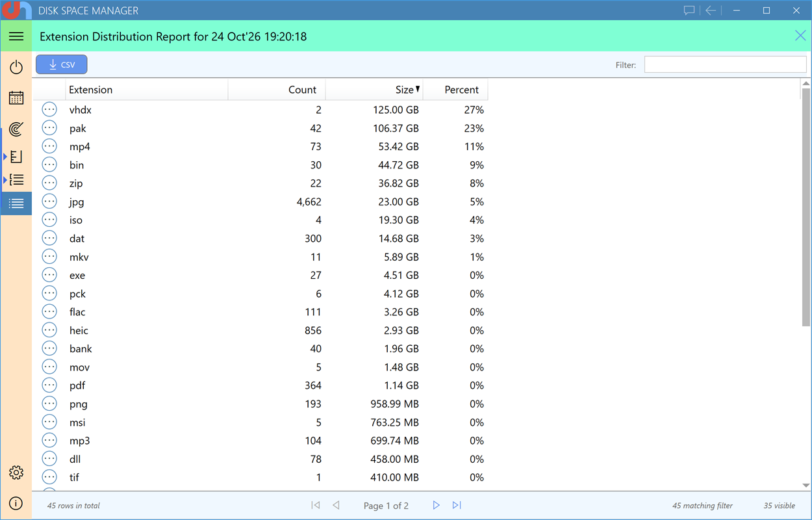Click '45 matching filter' status text

(x=702, y=505)
